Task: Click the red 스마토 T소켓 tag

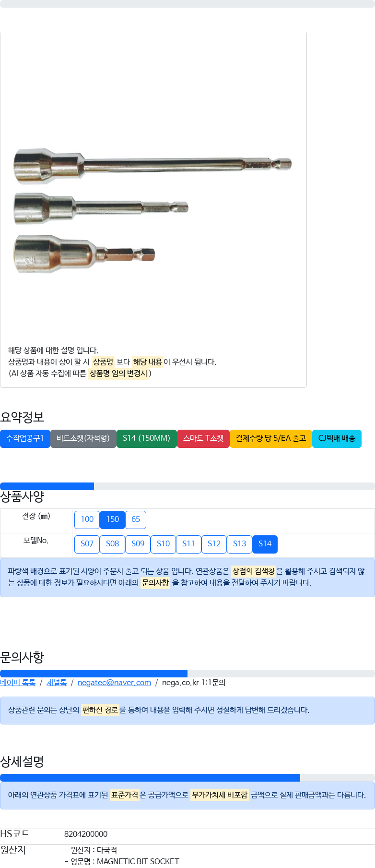Action: coord(203,438)
